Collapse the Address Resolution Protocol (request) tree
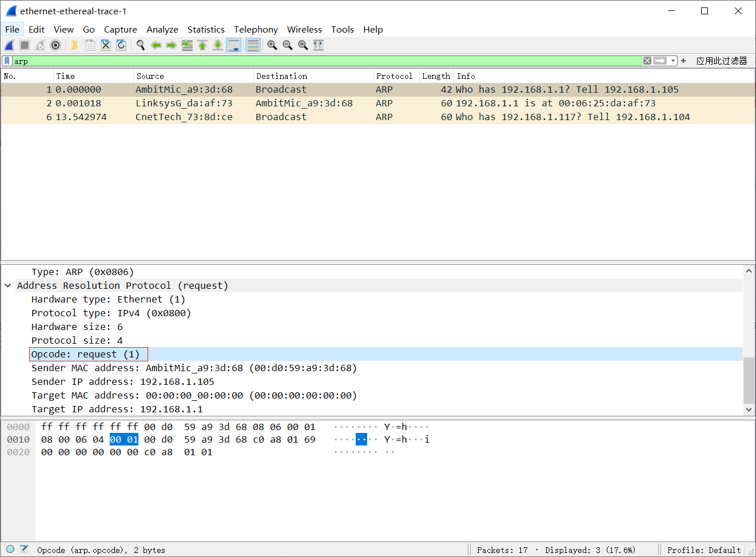This screenshot has height=557, width=756. coord(8,285)
